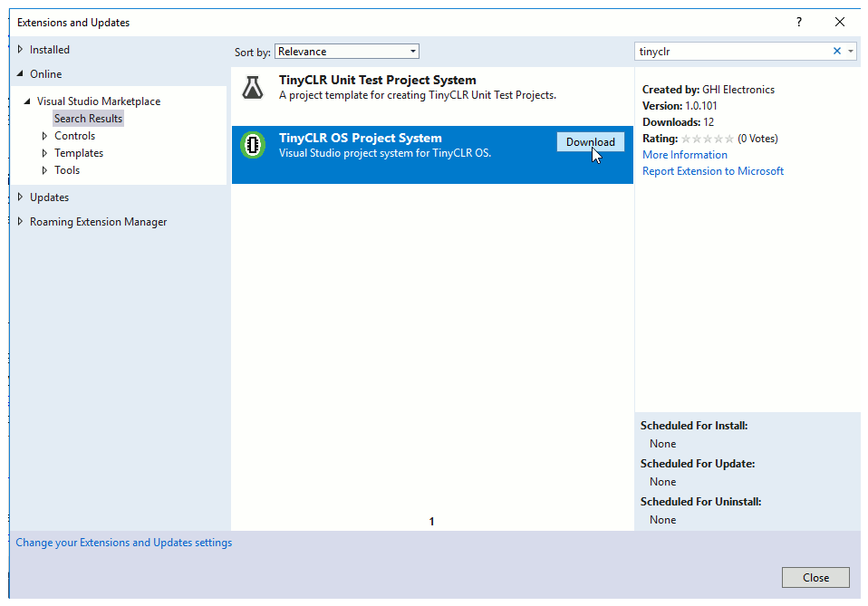Select the TinyCLR Unit Test Project System result

(x=432, y=96)
